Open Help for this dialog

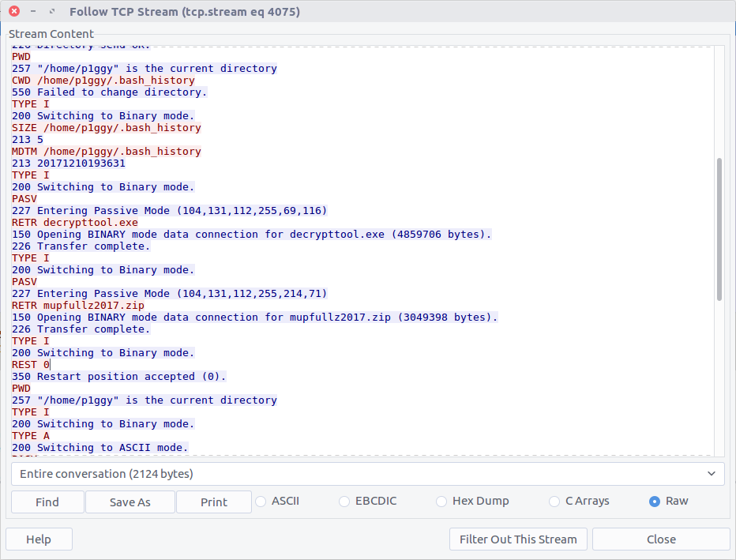click(x=39, y=539)
